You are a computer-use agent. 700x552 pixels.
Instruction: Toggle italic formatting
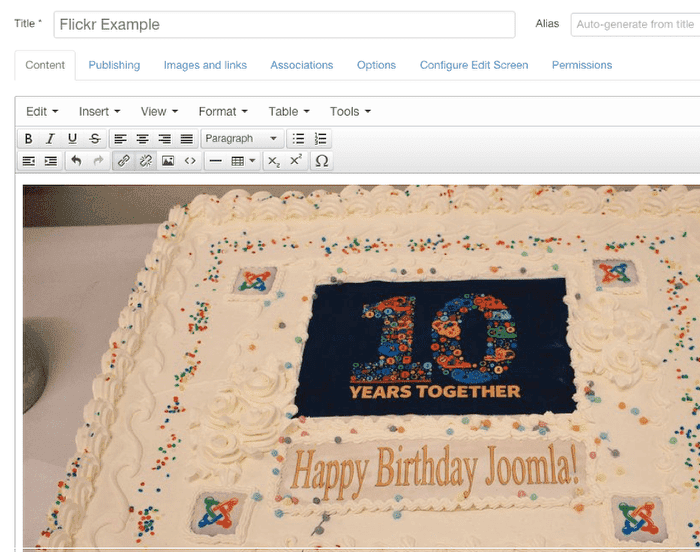click(x=50, y=139)
